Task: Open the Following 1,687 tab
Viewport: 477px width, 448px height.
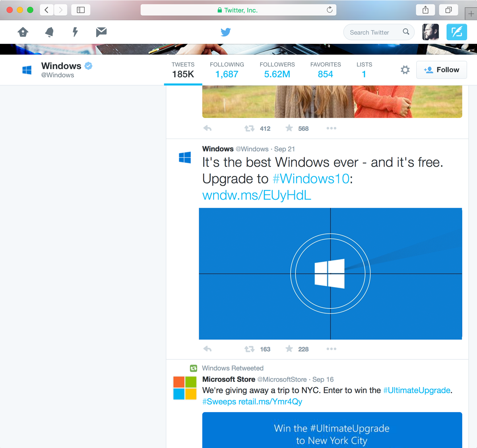Action: (227, 70)
